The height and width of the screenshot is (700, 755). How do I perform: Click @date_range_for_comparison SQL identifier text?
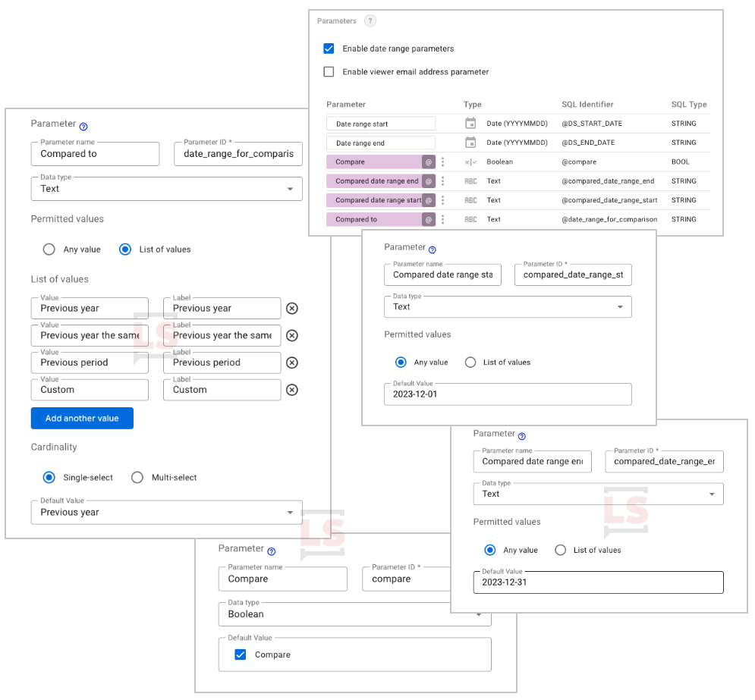609,219
